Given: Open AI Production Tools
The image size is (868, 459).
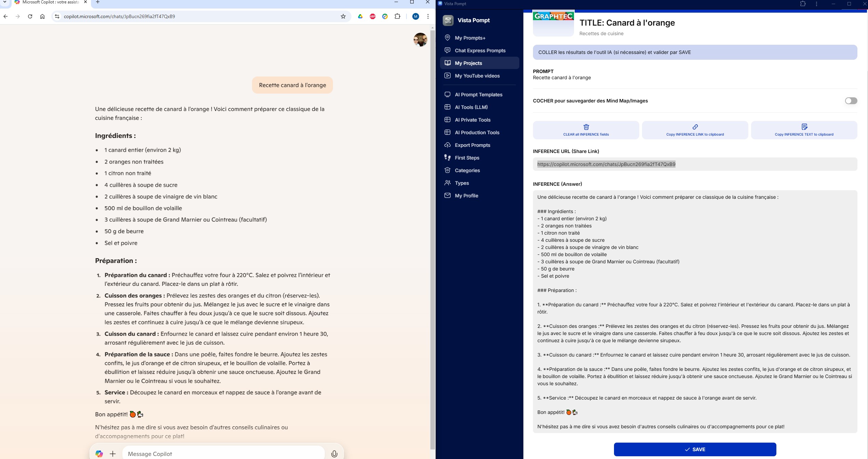Looking at the screenshot, I should 479,133.
